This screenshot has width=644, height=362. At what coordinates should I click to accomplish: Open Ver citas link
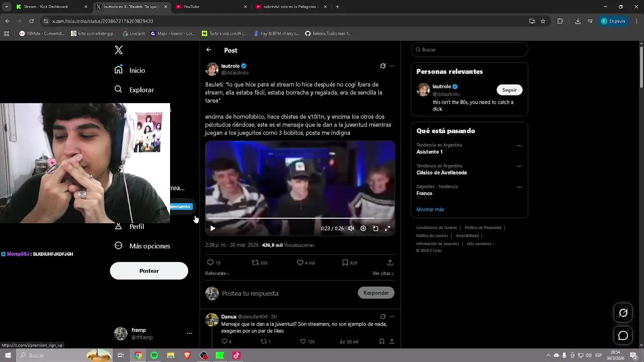(383, 274)
